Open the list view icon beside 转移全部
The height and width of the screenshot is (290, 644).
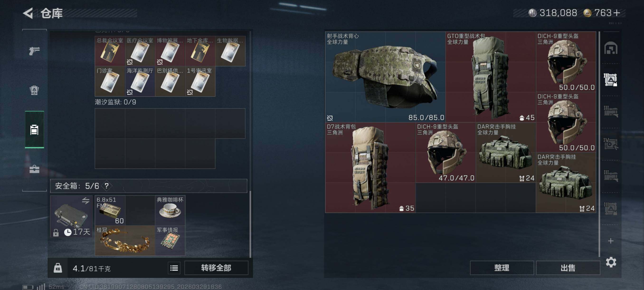174,268
